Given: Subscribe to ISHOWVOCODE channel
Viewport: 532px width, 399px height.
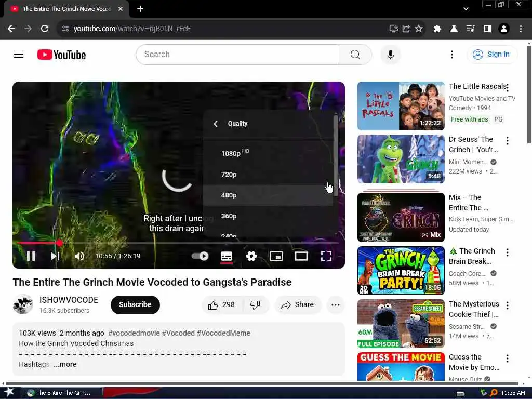Looking at the screenshot, I should click(135, 304).
